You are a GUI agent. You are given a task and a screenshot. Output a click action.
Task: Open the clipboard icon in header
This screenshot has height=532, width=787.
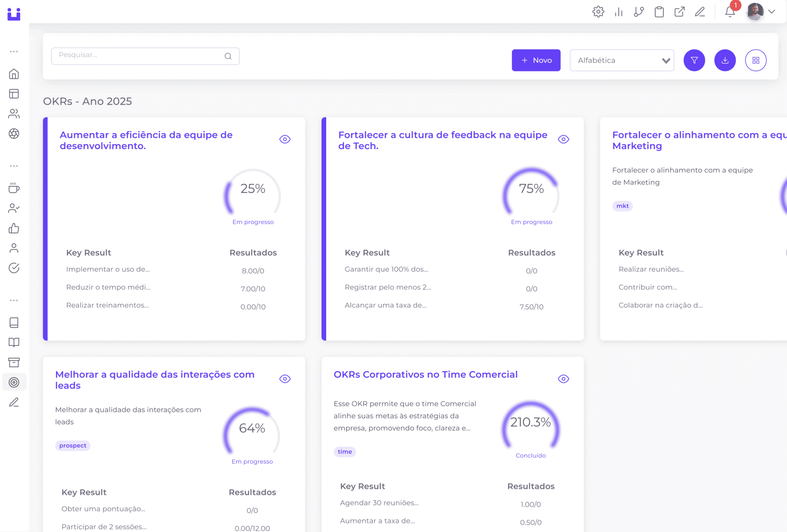coord(659,12)
